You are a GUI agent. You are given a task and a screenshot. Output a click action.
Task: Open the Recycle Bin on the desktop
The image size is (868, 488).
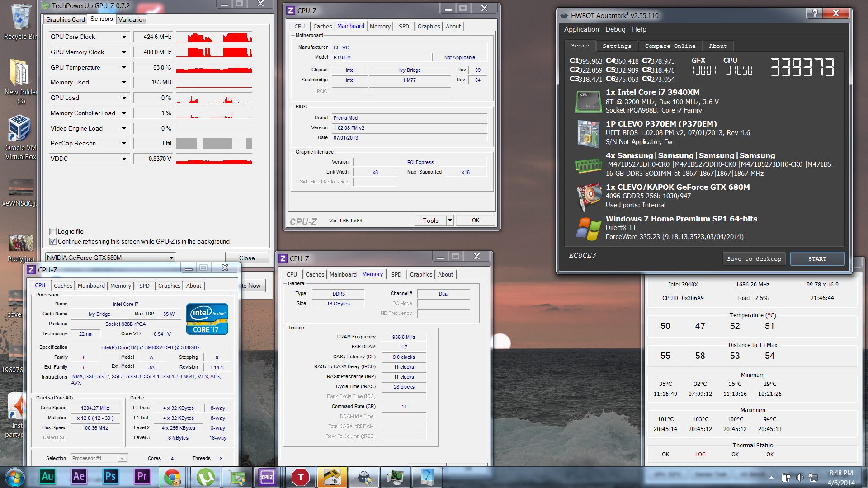pos(20,22)
